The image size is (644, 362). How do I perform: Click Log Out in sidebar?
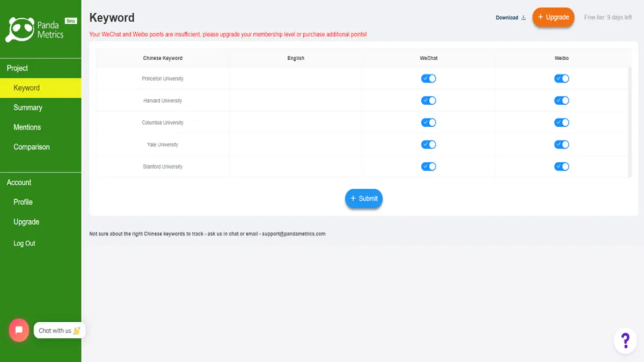[x=24, y=243]
